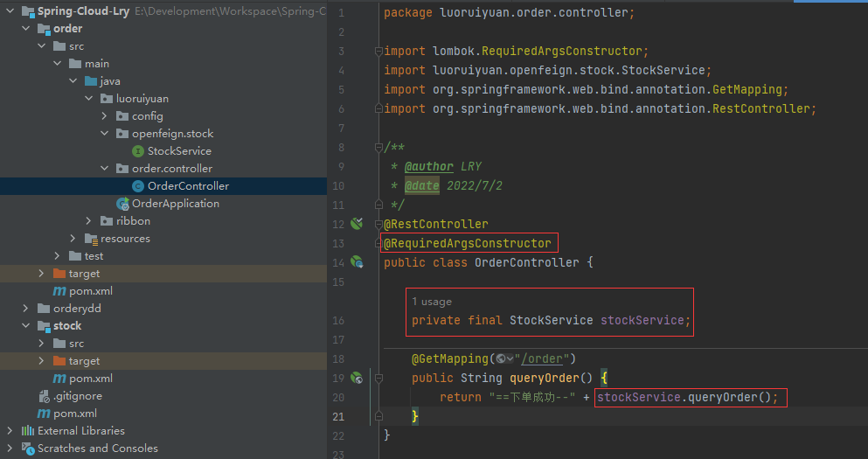Image resolution: width=868 pixels, height=459 pixels.
Task: Click the request mapping gutter icon at line 19
Action: pos(357,379)
